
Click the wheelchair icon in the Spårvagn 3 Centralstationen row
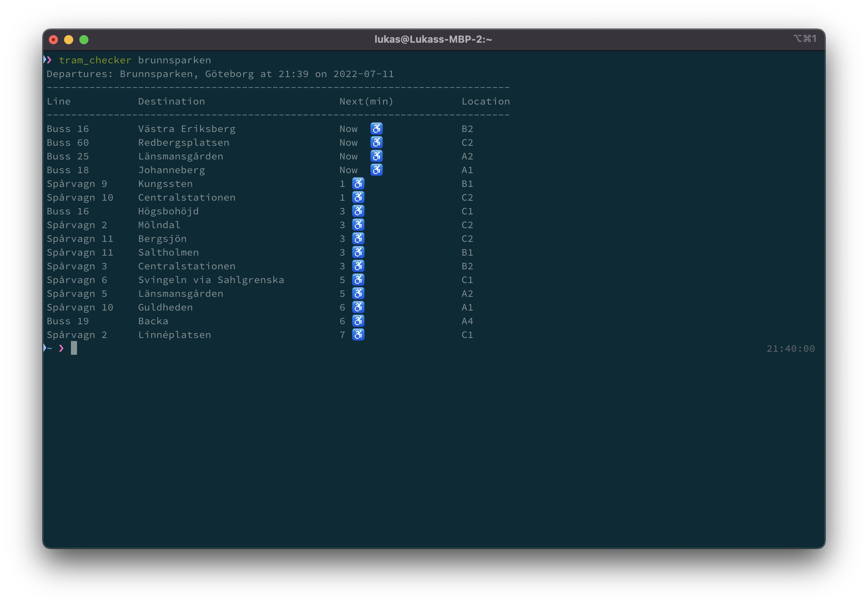pyautogui.click(x=358, y=266)
